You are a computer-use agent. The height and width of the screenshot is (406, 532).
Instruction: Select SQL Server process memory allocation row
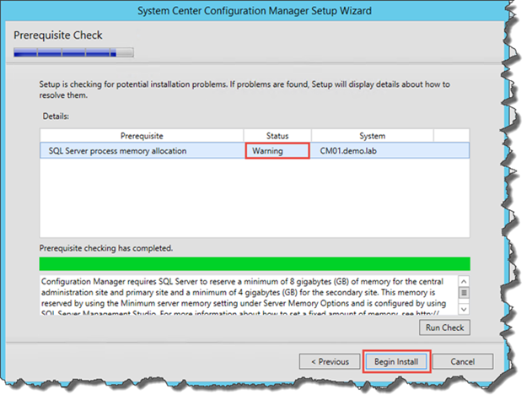pos(255,151)
